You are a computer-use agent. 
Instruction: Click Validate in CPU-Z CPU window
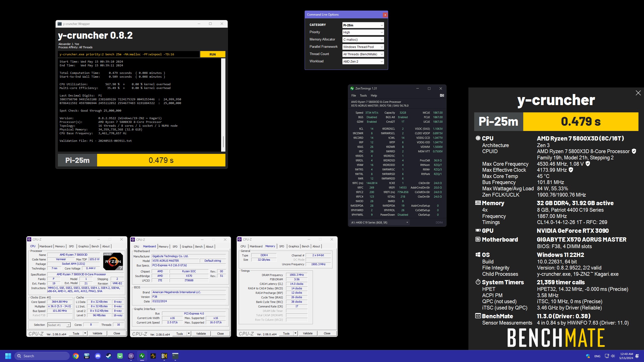tap(97, 333)
